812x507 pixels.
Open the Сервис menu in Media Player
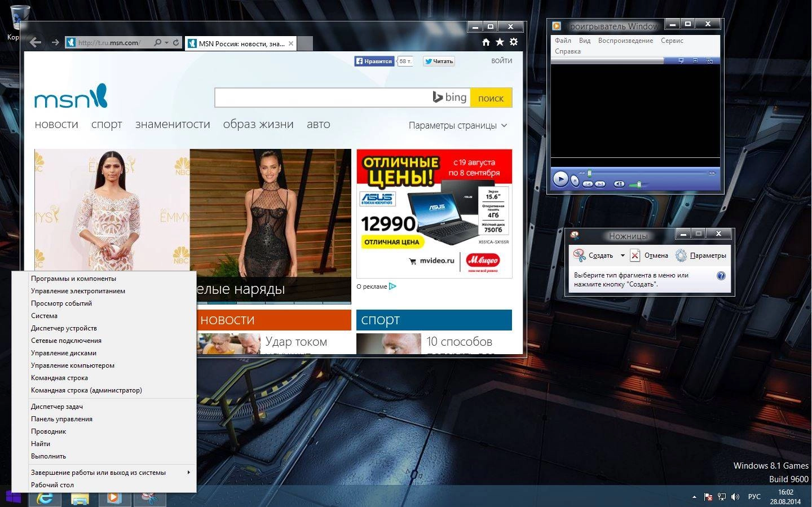click(x=672, y=41)
